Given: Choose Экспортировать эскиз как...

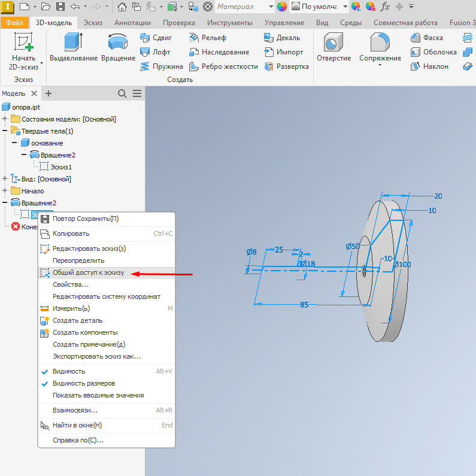Looking at the screenshot, I should click(106, 356).
